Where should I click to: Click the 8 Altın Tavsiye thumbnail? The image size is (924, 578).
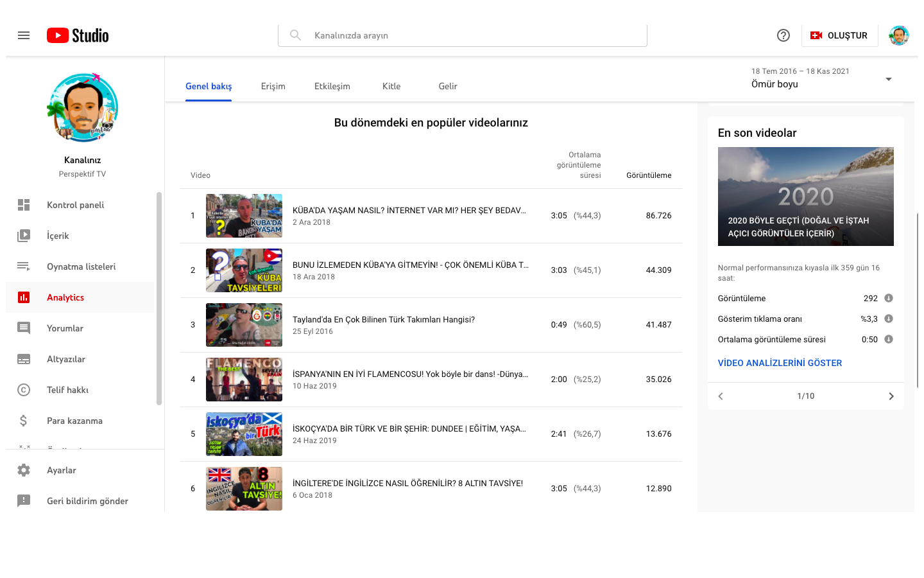[244, 489]
